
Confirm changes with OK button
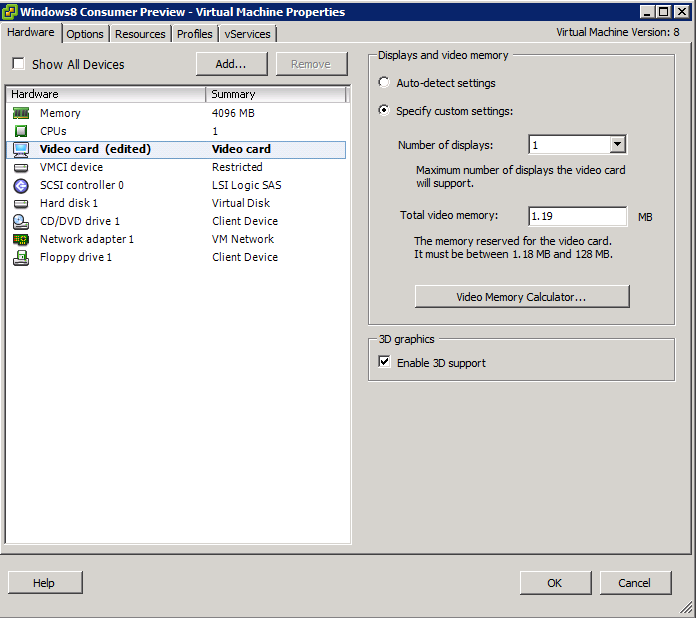(x=555, y=583)
